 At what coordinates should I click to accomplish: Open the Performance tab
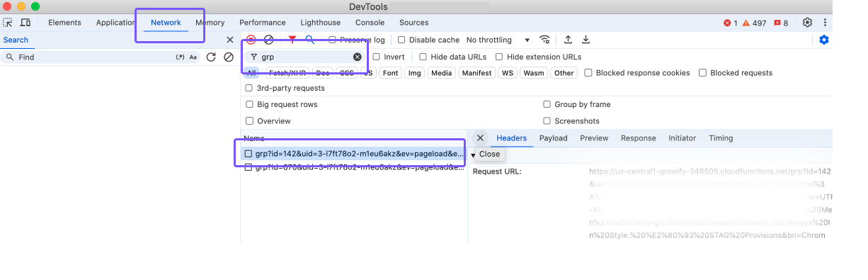pyautogui.click(x=263, y=23)
